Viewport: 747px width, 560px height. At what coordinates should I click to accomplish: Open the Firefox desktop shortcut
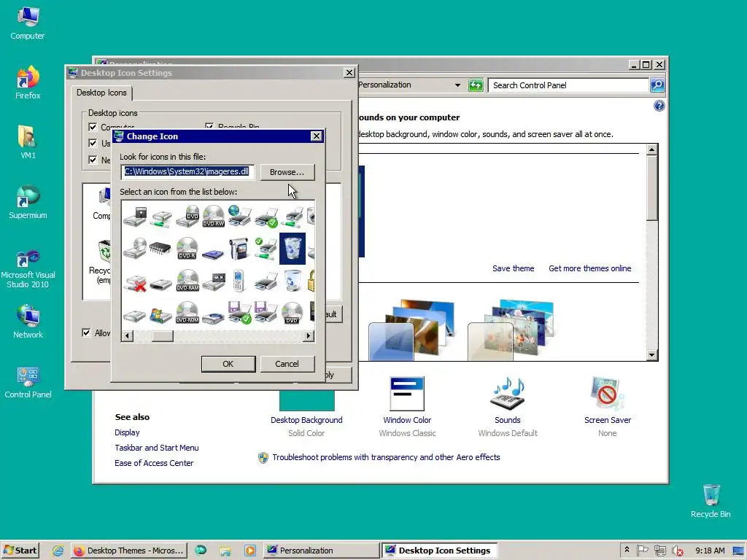click(x=28, y=82)
